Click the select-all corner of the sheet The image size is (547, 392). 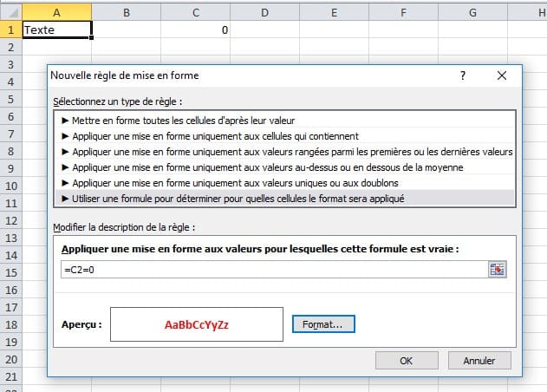10,11
